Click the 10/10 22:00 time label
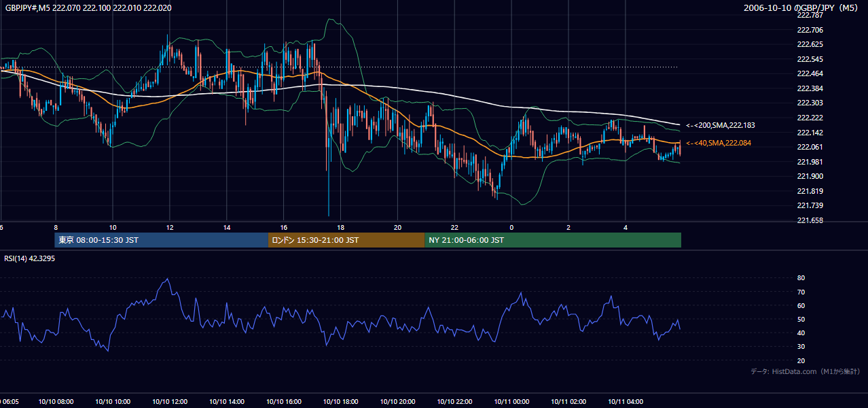This screenshot has height=408, width=868. (455, 402)
